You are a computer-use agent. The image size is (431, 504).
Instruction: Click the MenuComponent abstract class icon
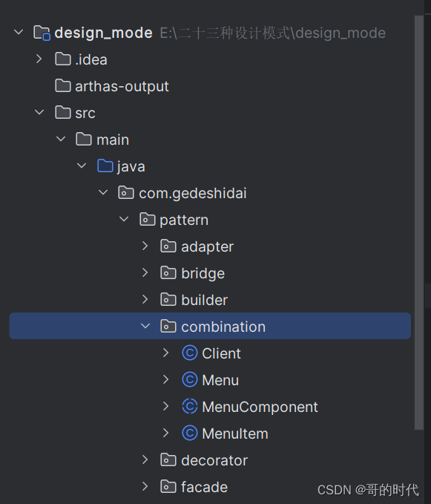click(x=190, y=407)
